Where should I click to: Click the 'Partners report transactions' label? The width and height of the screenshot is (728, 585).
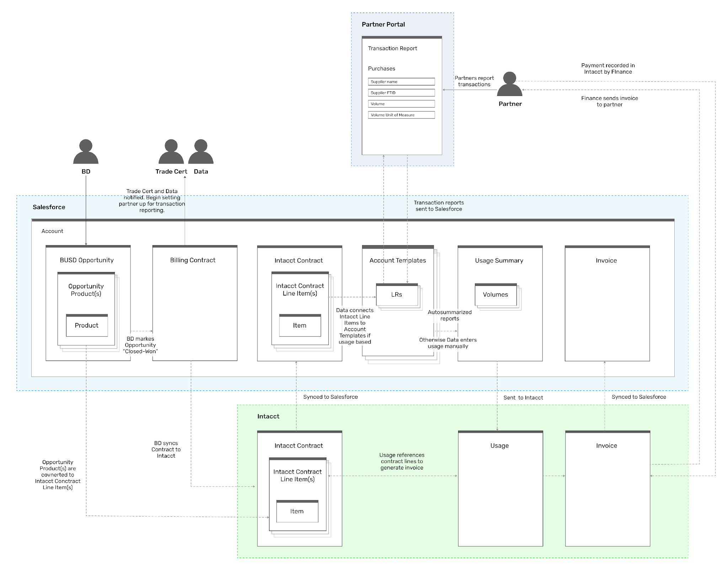pos(474,81)
